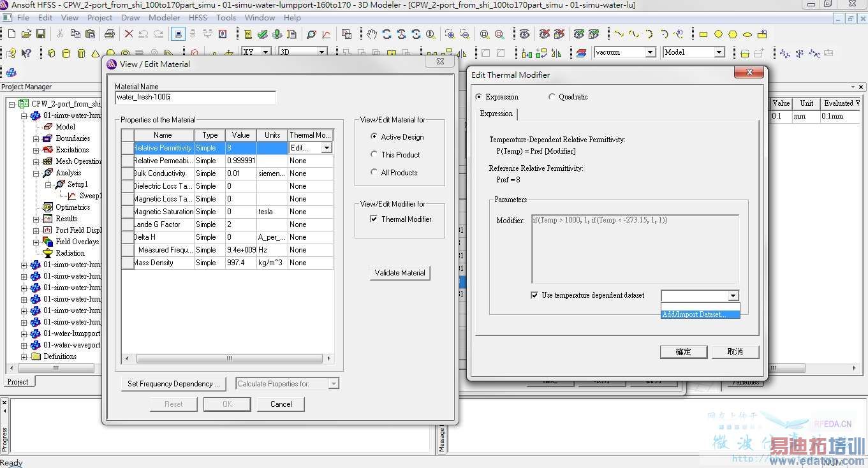Open the HFSS menu

click(x=198, y=17)
